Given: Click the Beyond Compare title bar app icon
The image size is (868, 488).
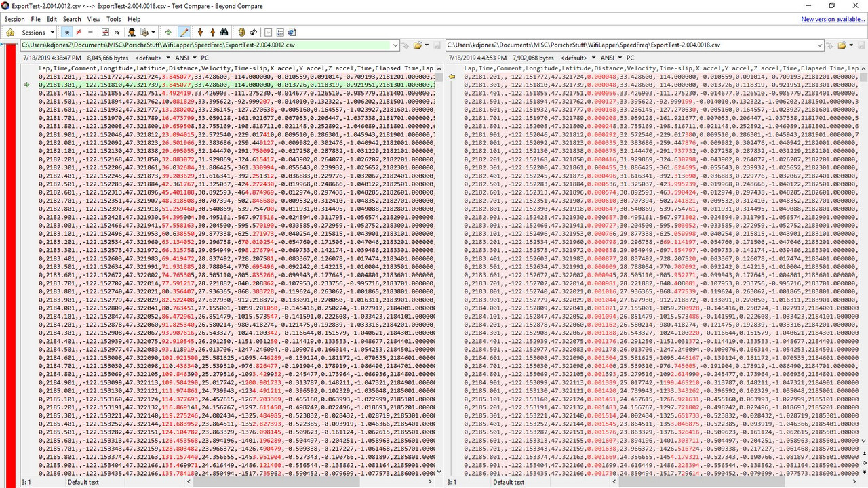Looking at the screenshot, I should (6, 5).
